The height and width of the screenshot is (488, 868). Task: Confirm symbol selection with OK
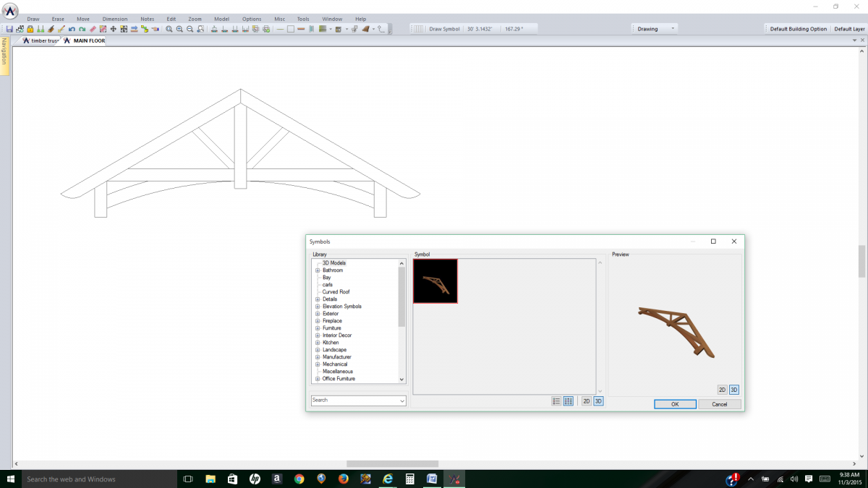674,403
